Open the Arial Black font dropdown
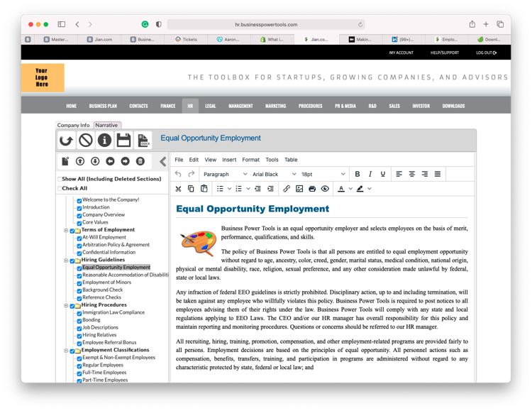Image resolution: width=532 pixels, height=411 pixels. (274, 174)
